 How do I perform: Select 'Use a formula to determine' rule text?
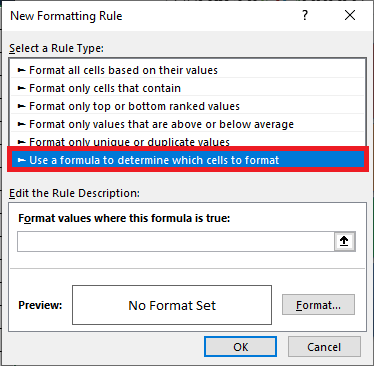154,160
